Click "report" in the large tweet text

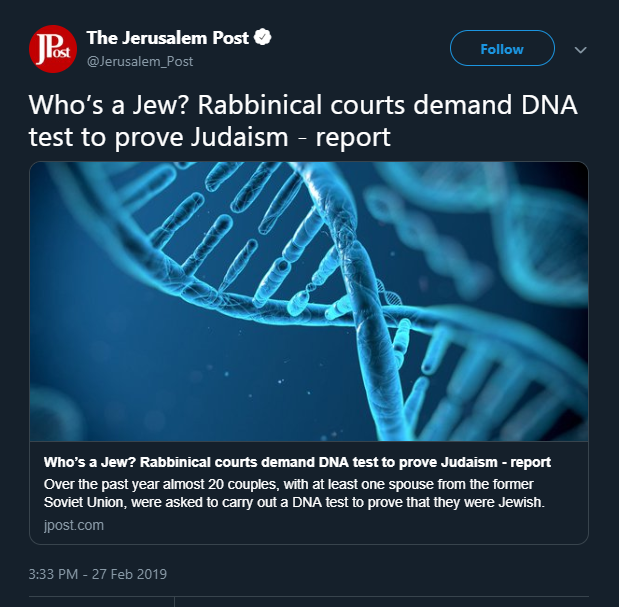tap(353, 137)
